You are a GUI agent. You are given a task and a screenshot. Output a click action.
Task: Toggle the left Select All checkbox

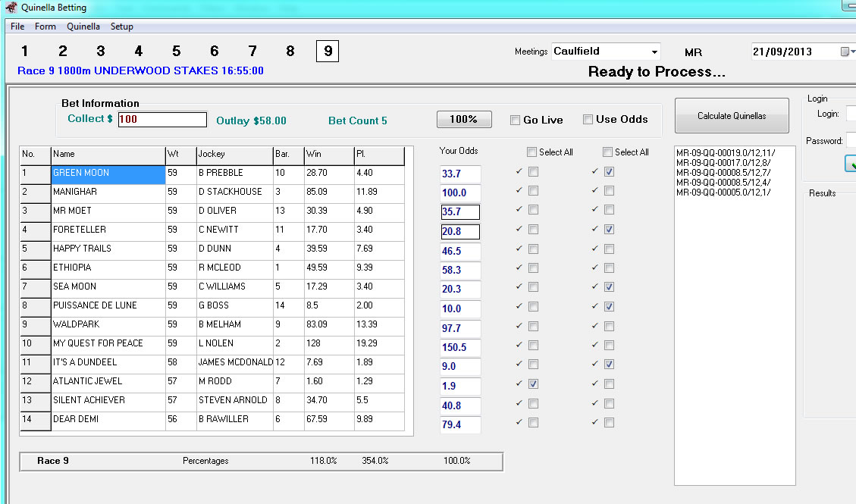pos(531,152)
